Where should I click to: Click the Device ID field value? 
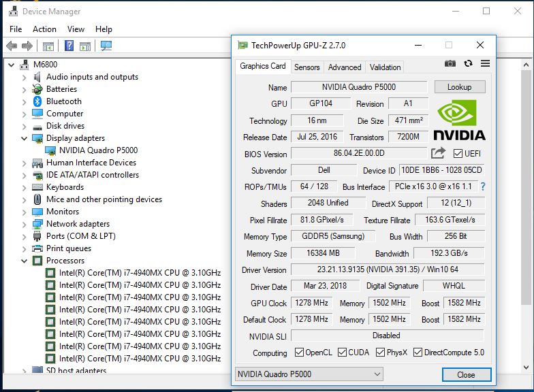[441, 170]
